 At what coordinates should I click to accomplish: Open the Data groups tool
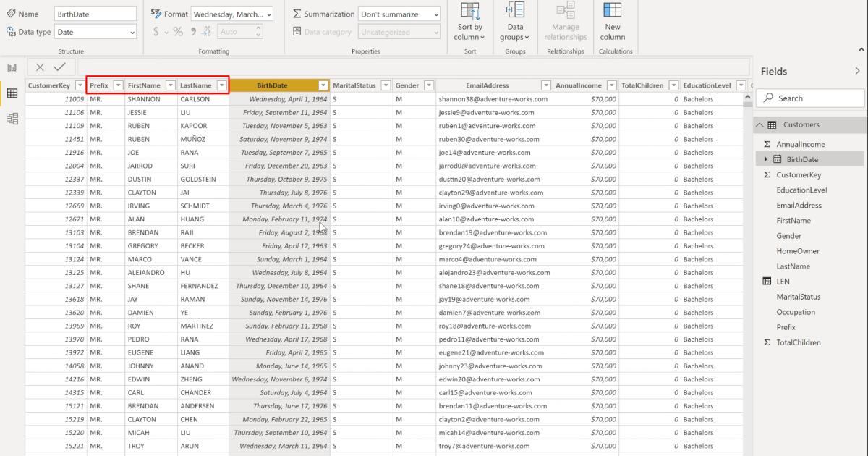click(514, 22)
